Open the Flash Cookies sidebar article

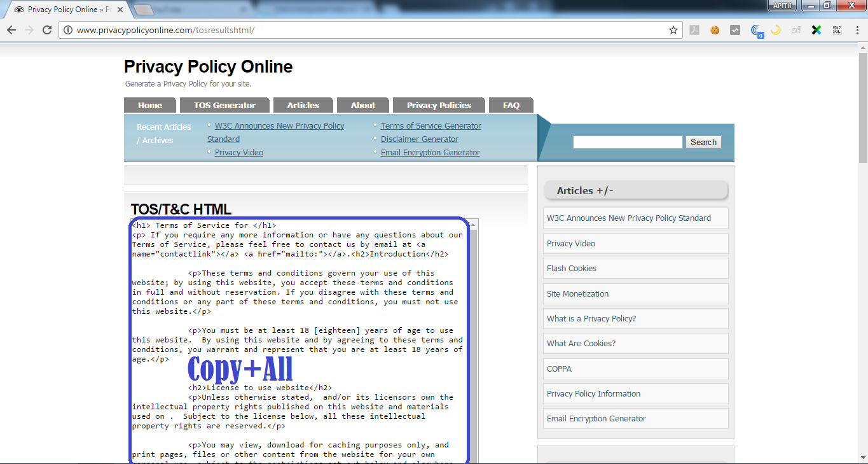point(636,268)
